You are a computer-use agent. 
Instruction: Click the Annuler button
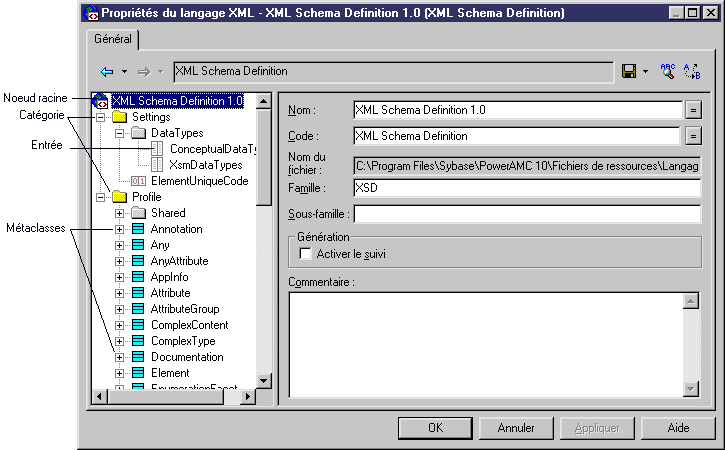516,428
